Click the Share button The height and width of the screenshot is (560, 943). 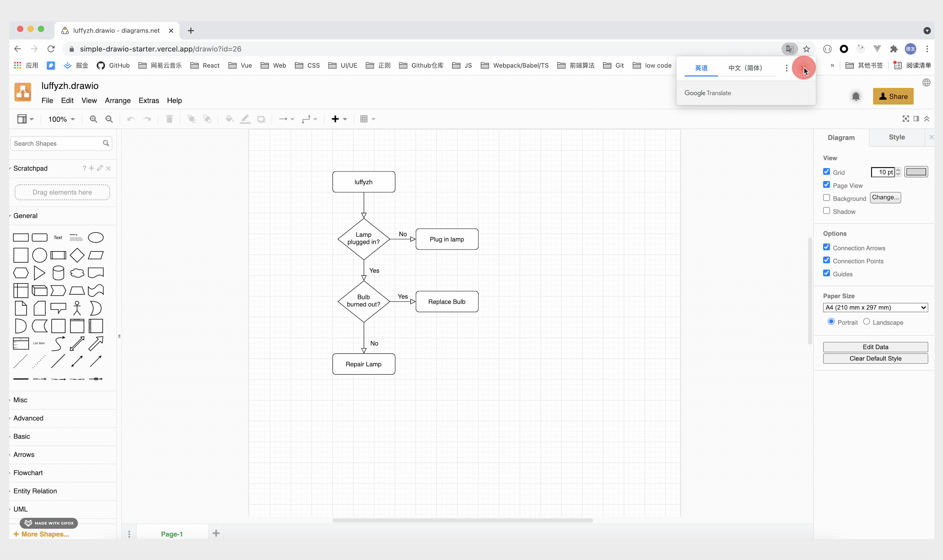coord(893,96)
